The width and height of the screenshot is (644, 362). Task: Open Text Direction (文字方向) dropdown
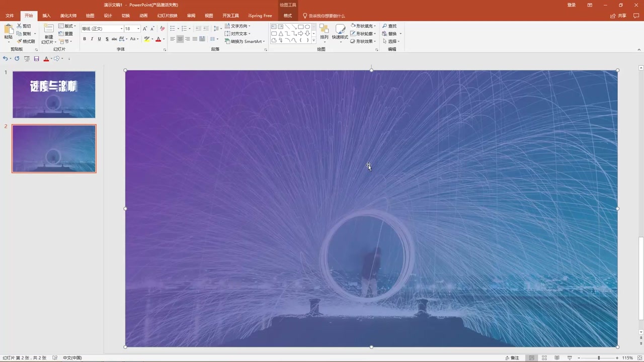coord(237,26)
